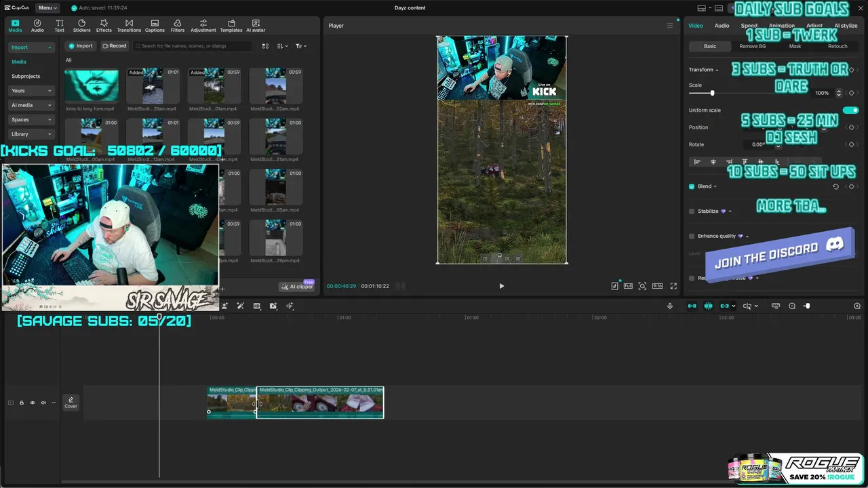The height and width of the screenshot is (488, 868).
Task: Open the media filter dropdown
Action: (x=300, y=46)
